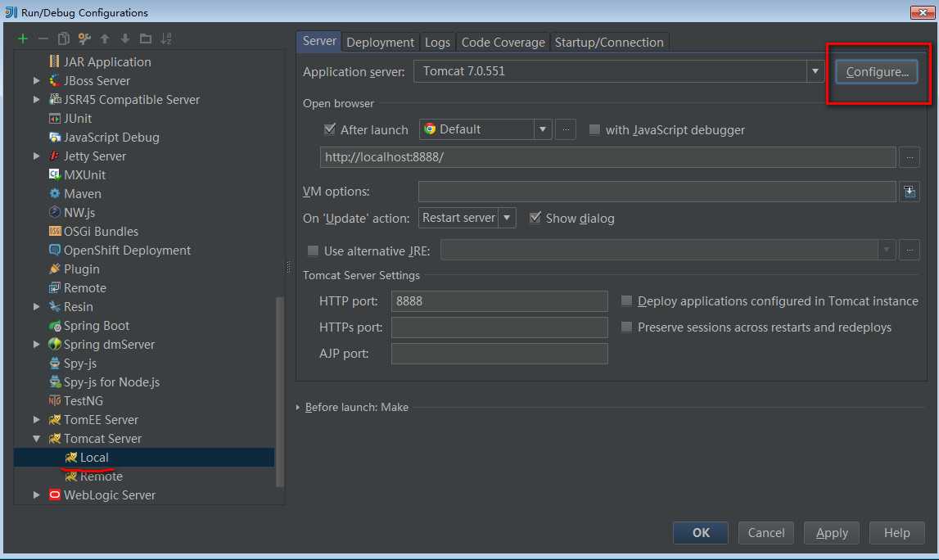The width and height of the screenshot is (939, 560).
Task: Click the NW.js icon
Action: pyautogui.click(x=55, y=213)
